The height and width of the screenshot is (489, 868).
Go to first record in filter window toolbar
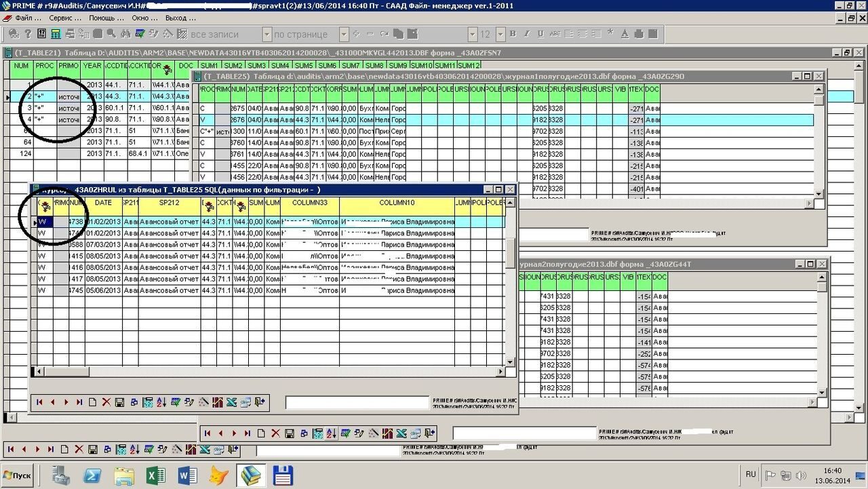[39, 402]
